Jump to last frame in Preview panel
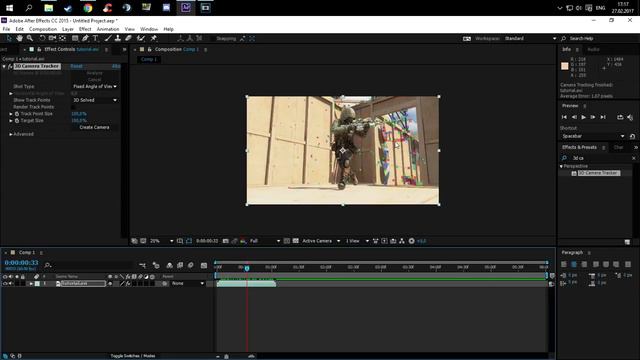The height and width of the screenshot is (360, 640). coord(603,117)
